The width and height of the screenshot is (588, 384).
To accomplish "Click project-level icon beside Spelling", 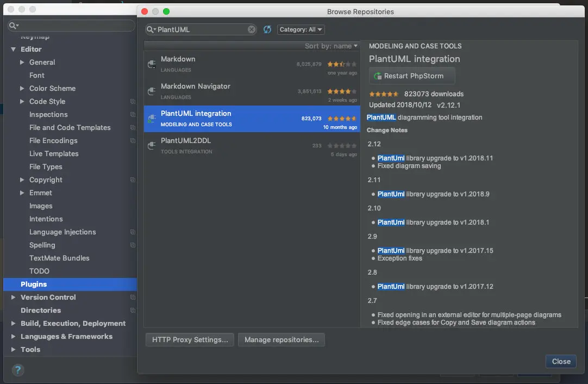I will (133, 245).
